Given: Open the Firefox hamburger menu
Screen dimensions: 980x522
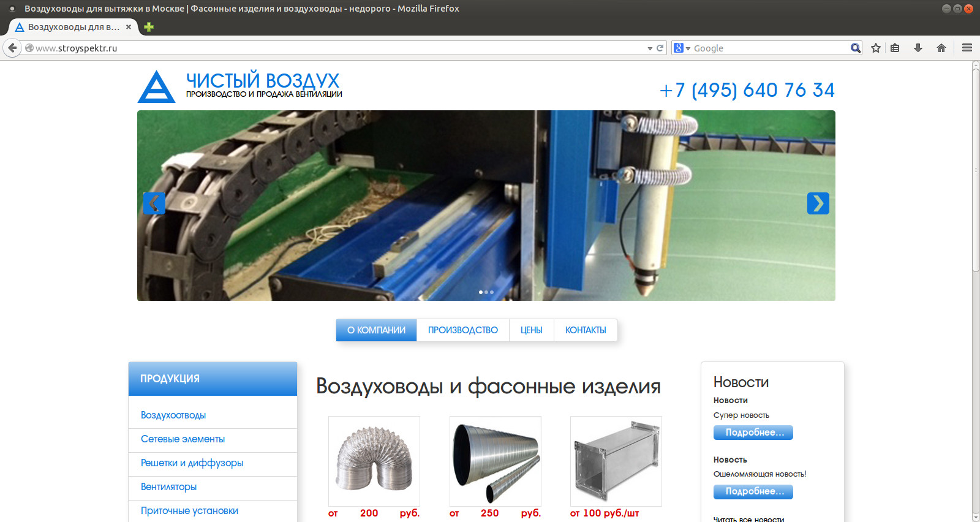Looking at the screenshot, I should [x=967, y=48].
